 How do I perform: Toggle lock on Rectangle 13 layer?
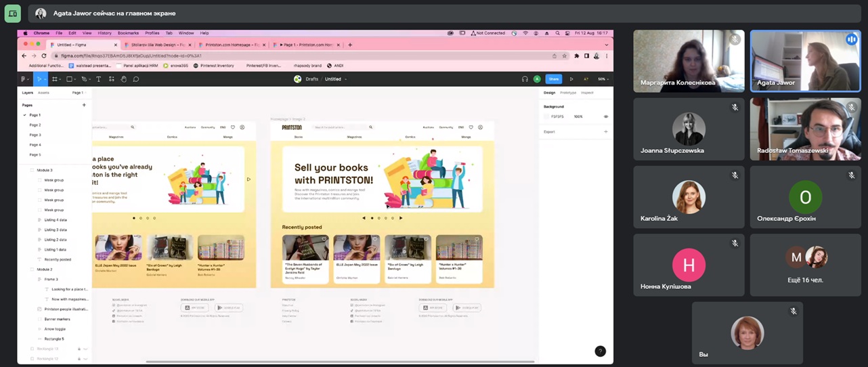[x=79, y=349]
